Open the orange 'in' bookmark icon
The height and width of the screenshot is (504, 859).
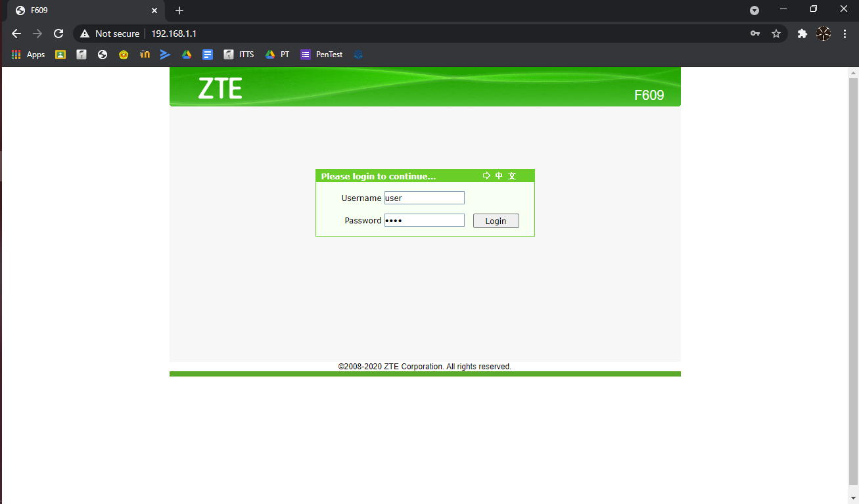click(145, 55)
